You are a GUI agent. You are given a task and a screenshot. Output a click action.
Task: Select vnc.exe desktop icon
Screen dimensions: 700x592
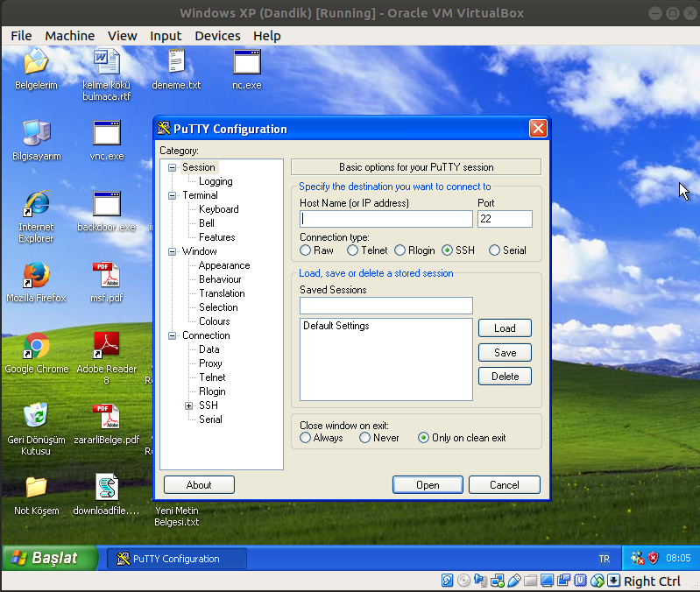pos(107,132)
